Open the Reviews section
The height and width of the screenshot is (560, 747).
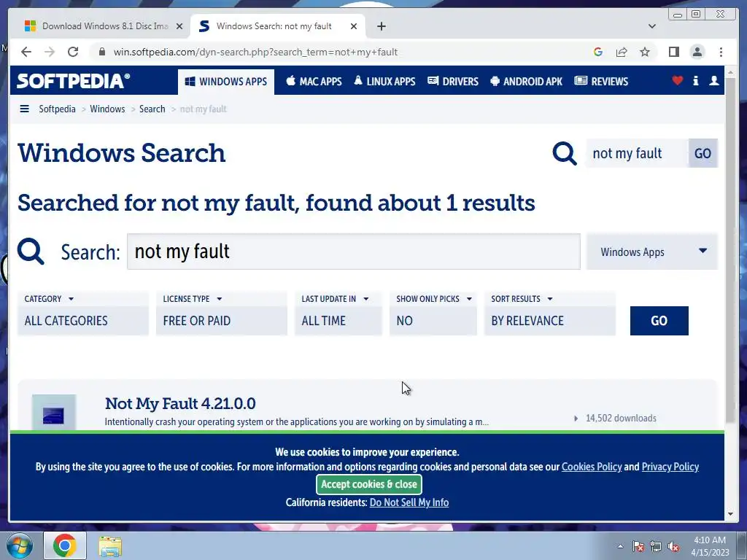click(601, 82)
